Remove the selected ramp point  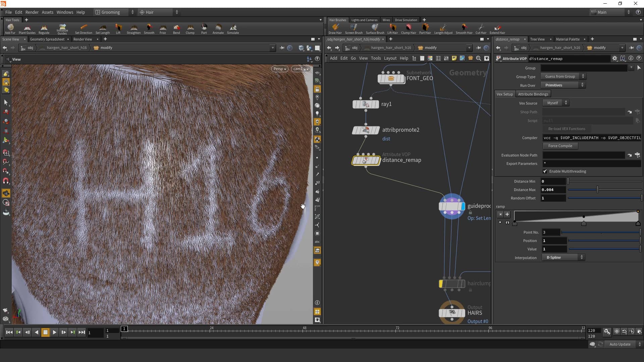click(500, 214)
